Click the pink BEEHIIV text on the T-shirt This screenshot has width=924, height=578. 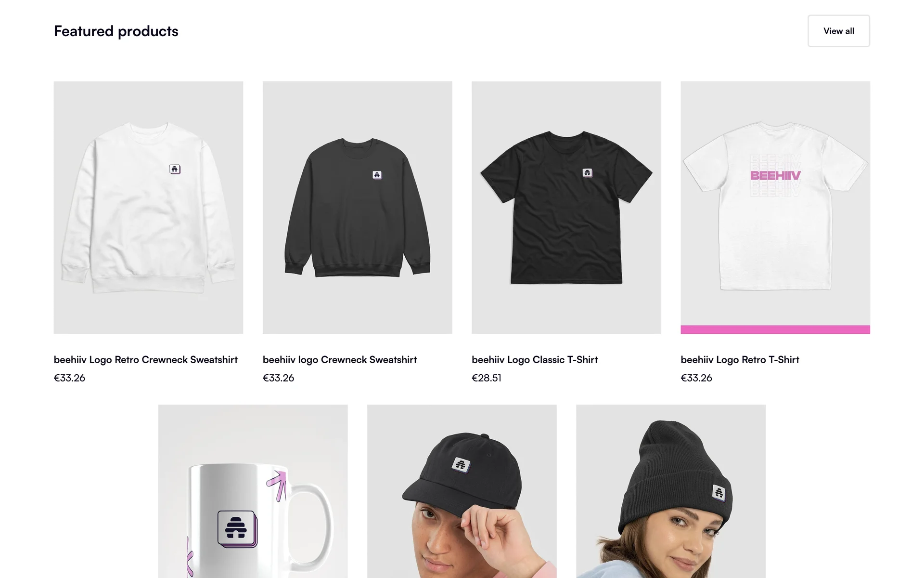[x=775, y=175]
